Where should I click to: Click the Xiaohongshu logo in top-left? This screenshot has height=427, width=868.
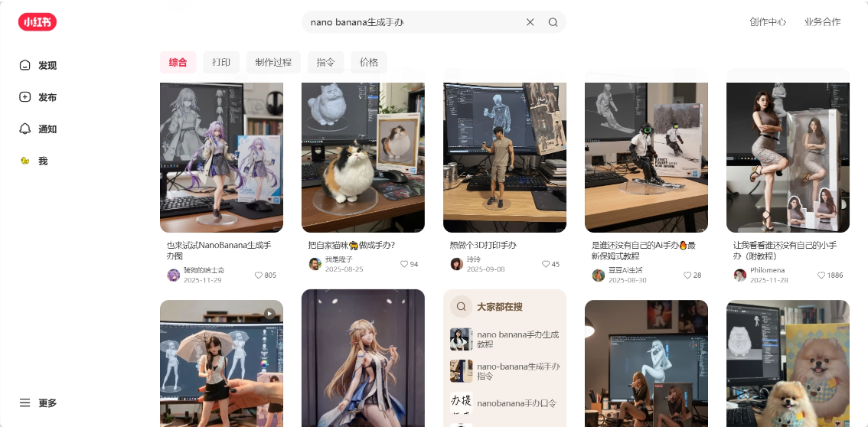click(38, 22)
